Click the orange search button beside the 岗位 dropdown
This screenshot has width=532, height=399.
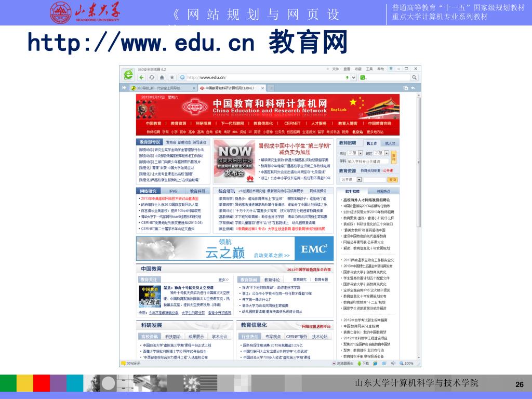(x=394, y=157)
